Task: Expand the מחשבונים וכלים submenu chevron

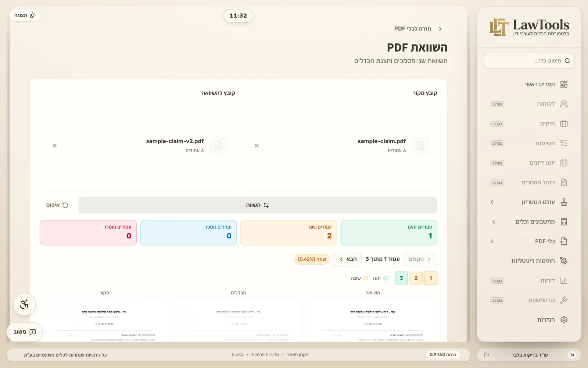Action: tap(494, 222)
